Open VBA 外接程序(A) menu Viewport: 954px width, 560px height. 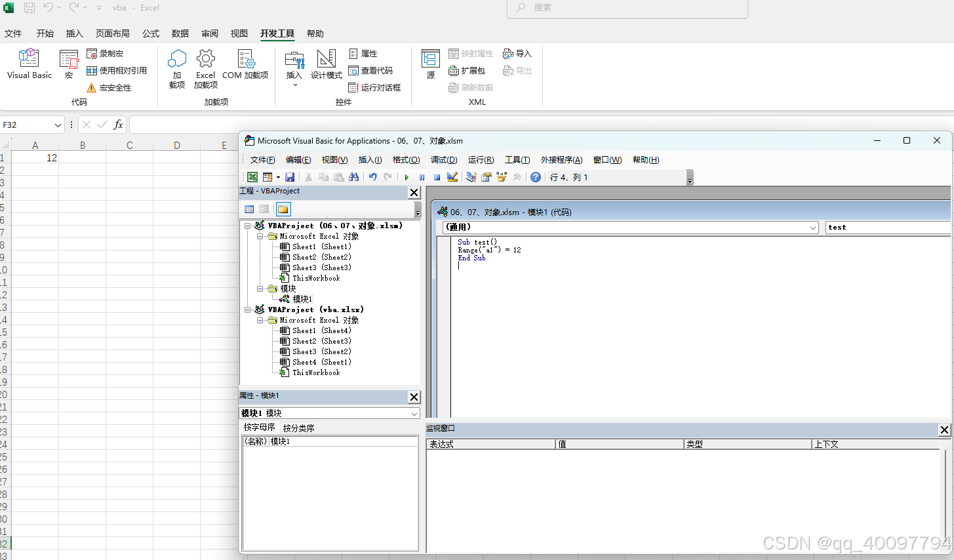[561, 160]
